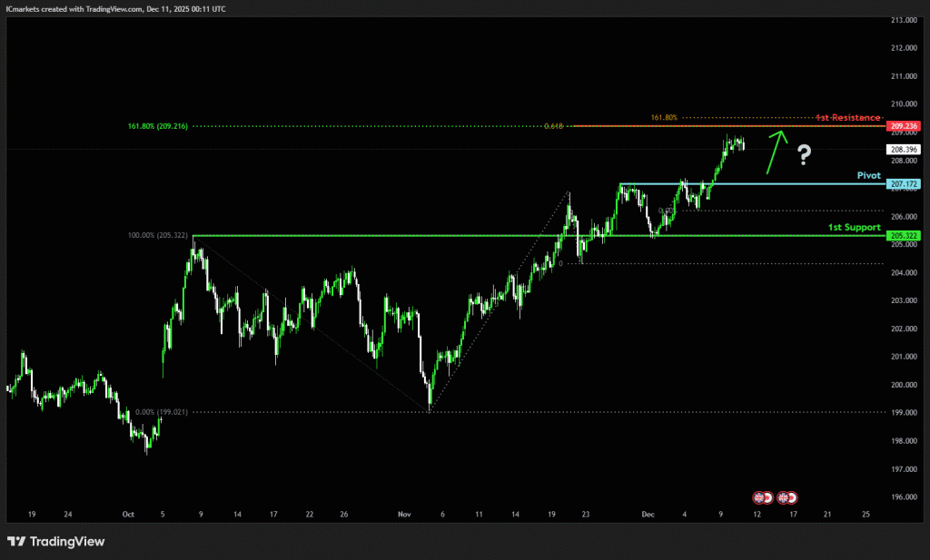Image resolution: width=930 pixels, height=560 pixels.
Task: Click the first UK flag event icon
Action: pyautogui.click(x=757, y=497)
